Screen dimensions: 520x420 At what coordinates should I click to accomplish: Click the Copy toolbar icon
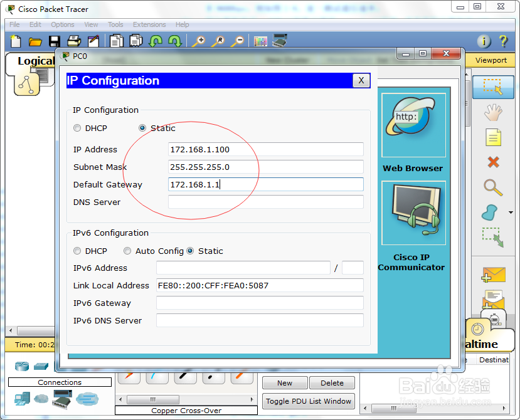point(117,41)
